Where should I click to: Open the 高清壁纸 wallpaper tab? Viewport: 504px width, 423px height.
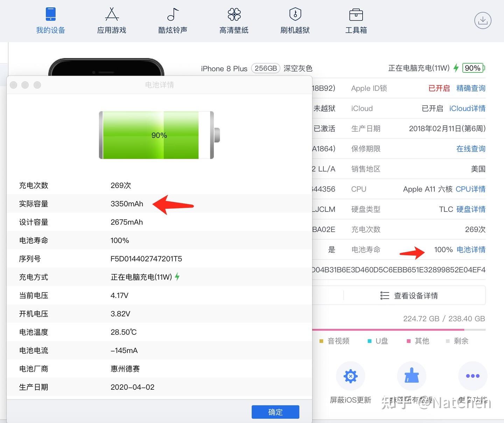click(234, 21)
